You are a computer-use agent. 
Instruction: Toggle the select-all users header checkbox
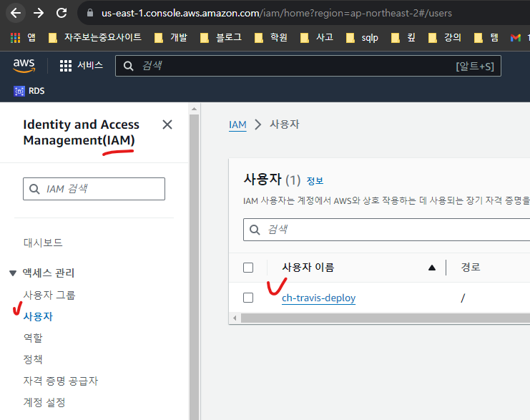coord(248,268)
